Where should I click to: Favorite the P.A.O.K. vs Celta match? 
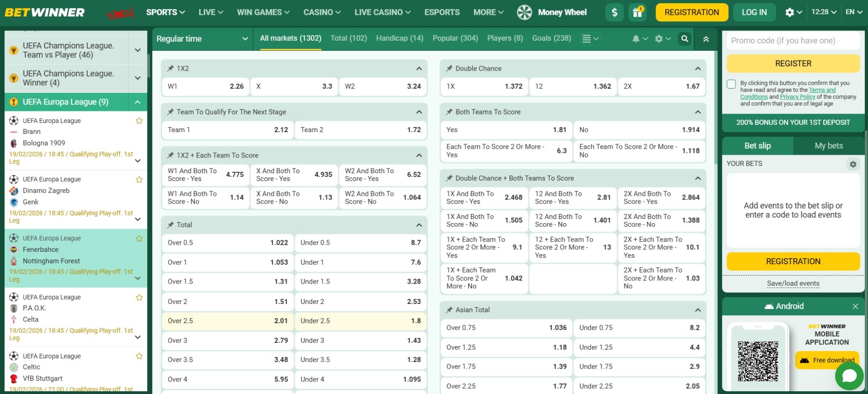139,298
